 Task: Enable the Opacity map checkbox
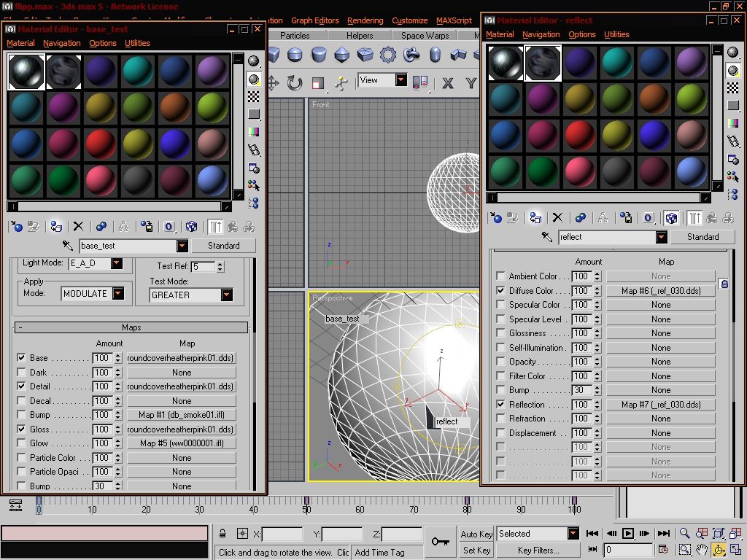tap(500, 362)
